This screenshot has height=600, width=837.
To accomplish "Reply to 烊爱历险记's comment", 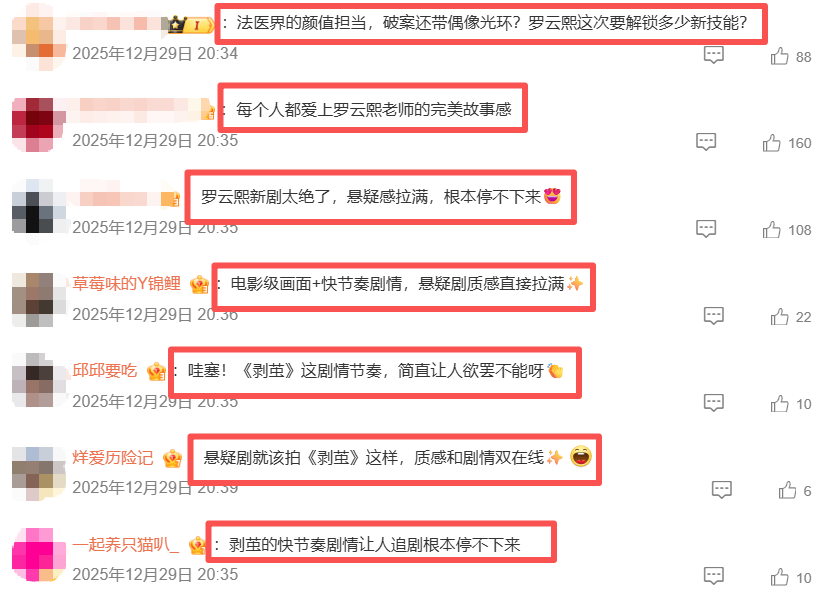I will click(722, 490).
